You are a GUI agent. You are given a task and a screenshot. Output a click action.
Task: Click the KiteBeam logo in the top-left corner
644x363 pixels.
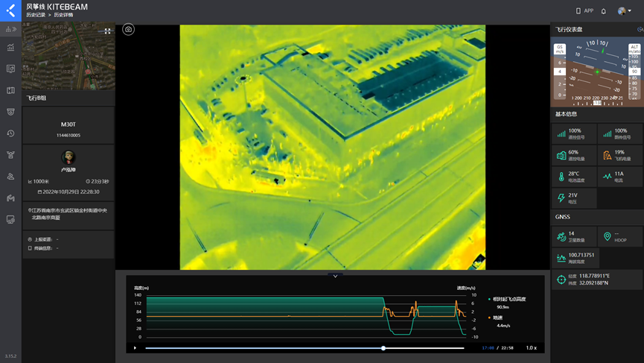point(10,10)
